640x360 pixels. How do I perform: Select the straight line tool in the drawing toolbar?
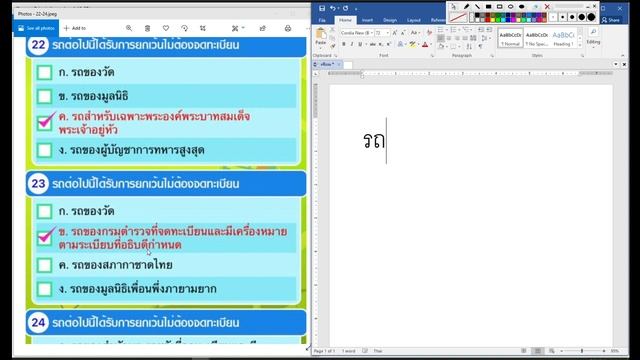click(x=478, y=6)
